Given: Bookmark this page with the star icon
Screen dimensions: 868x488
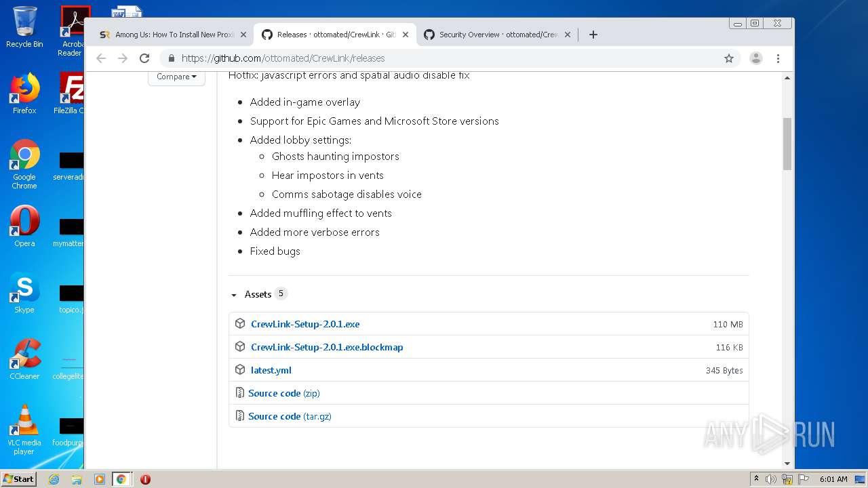Looking at the screenshot, I should [729, 58].
